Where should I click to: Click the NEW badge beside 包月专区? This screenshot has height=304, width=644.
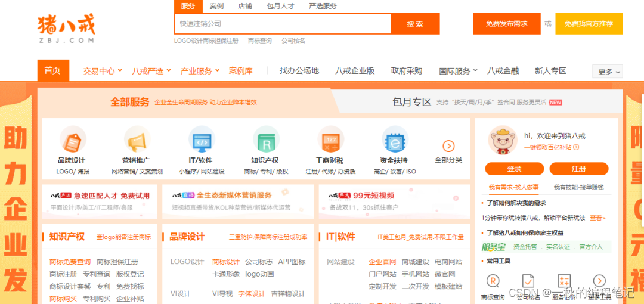(x=555, y=103)
